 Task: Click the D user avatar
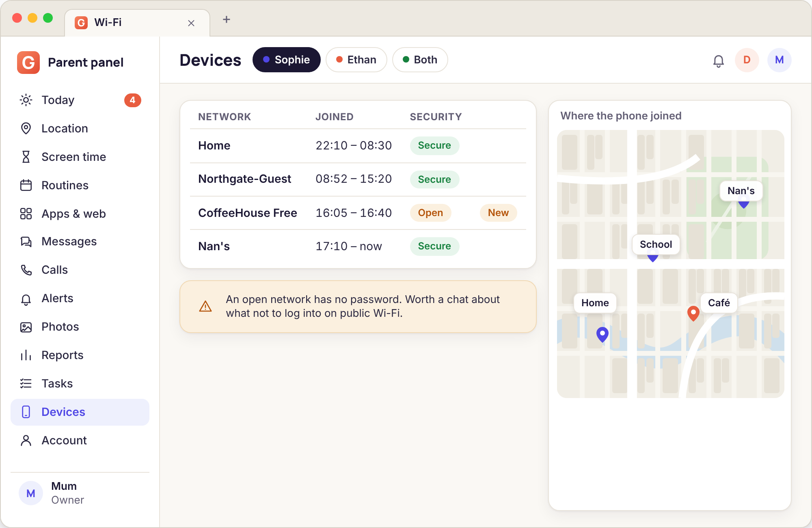[747, 60]
